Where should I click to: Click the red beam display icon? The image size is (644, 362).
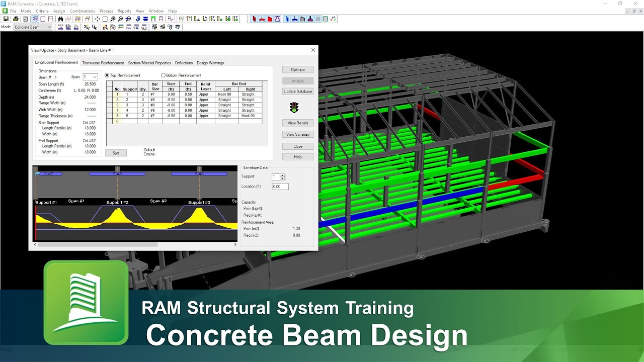(x=262, y=19)
